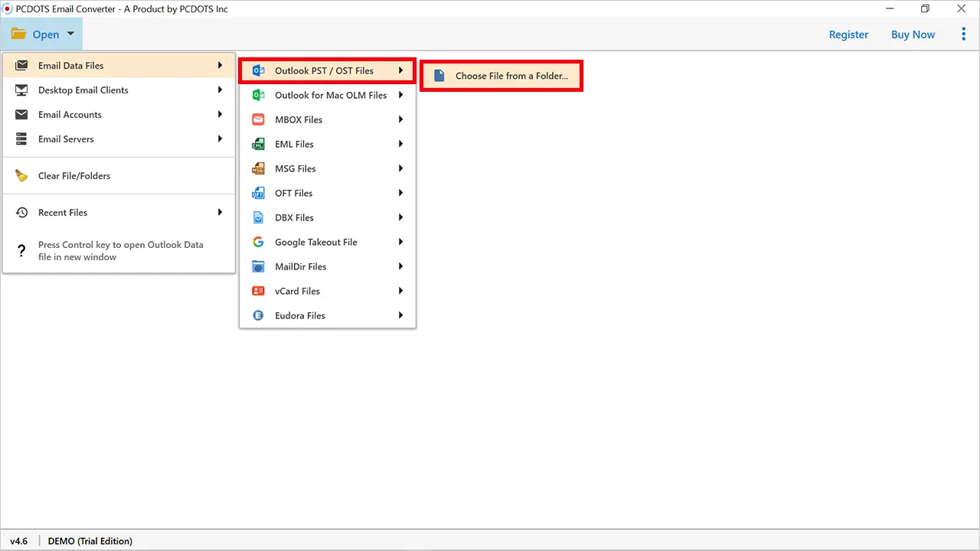Select OFT Files menu entry
This screenshot has width=980, height=551.
point(328,194)
